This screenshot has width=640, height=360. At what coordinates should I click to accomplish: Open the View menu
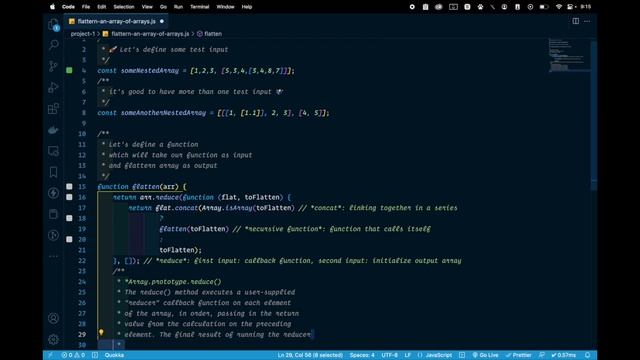click(x=147, y=7)
